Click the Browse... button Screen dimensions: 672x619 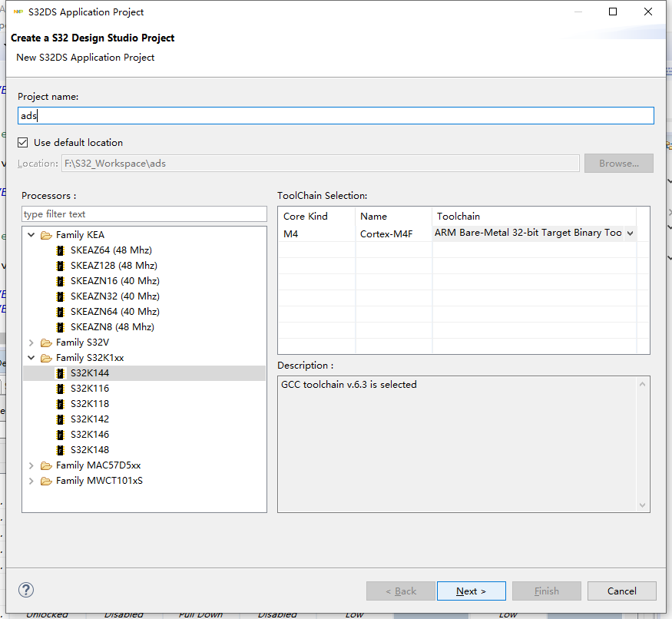[x=619, y=164]
